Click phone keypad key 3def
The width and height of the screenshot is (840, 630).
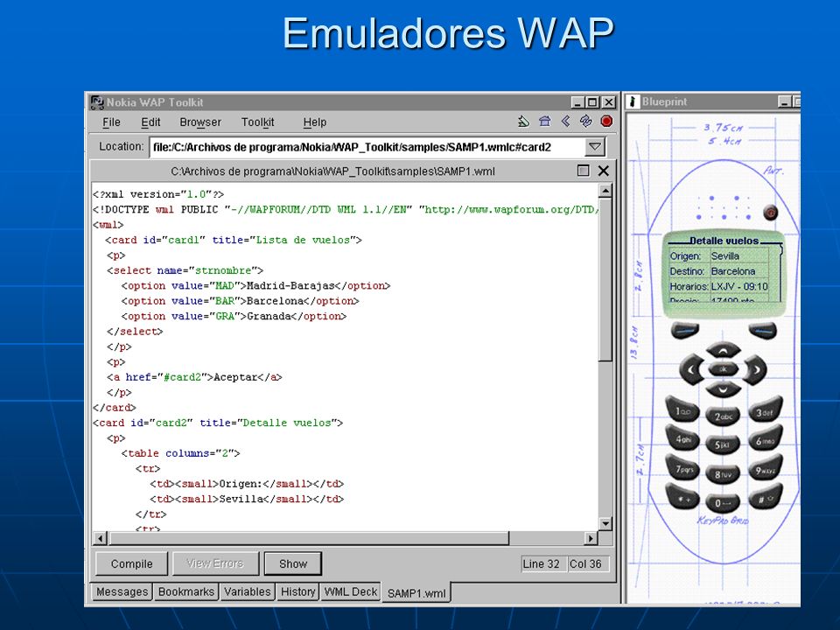765,411
